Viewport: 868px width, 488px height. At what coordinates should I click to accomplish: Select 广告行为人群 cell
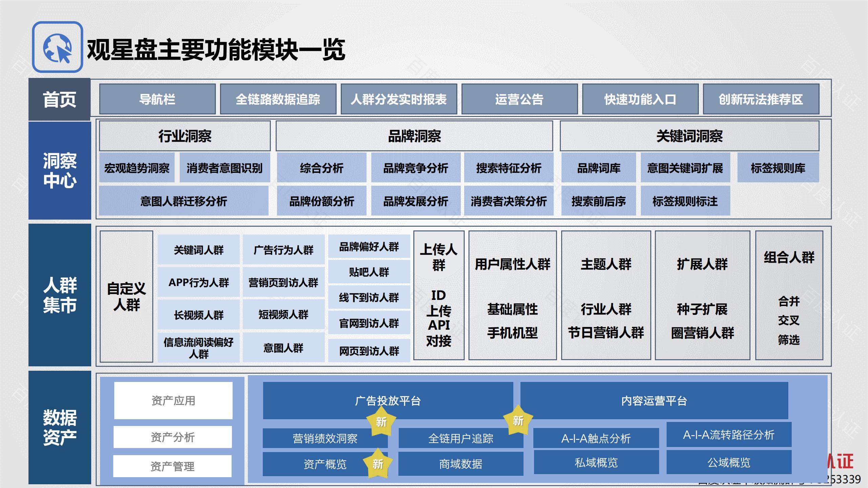pyautogui.click(x=283, y=250)
